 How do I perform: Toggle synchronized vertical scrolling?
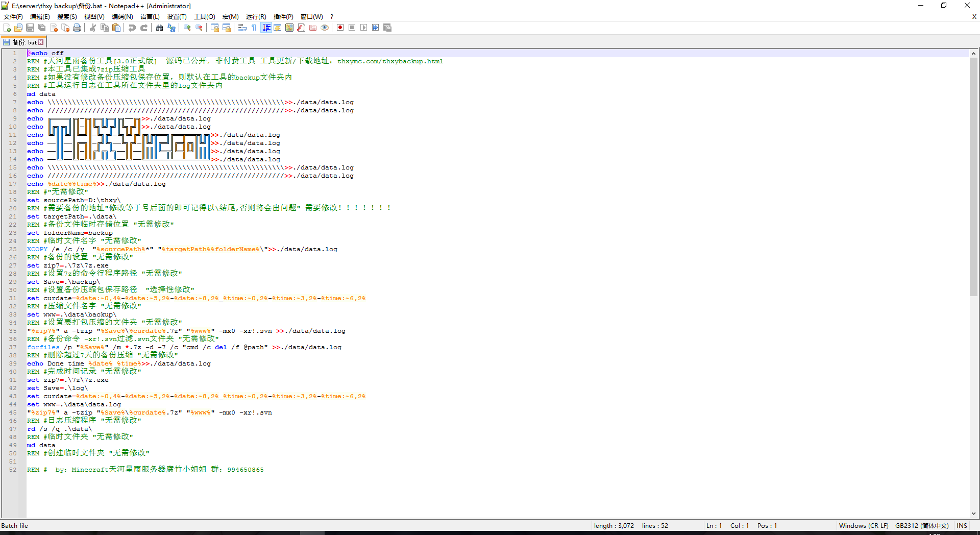215,28
